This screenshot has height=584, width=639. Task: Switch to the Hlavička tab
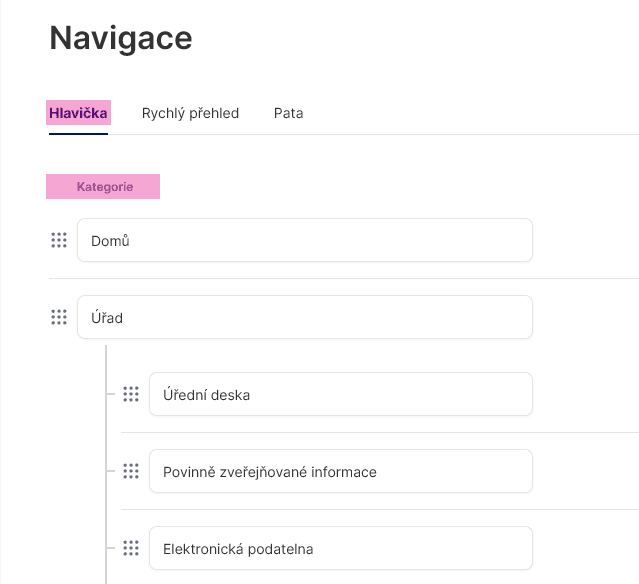click(x=78, y=113)
